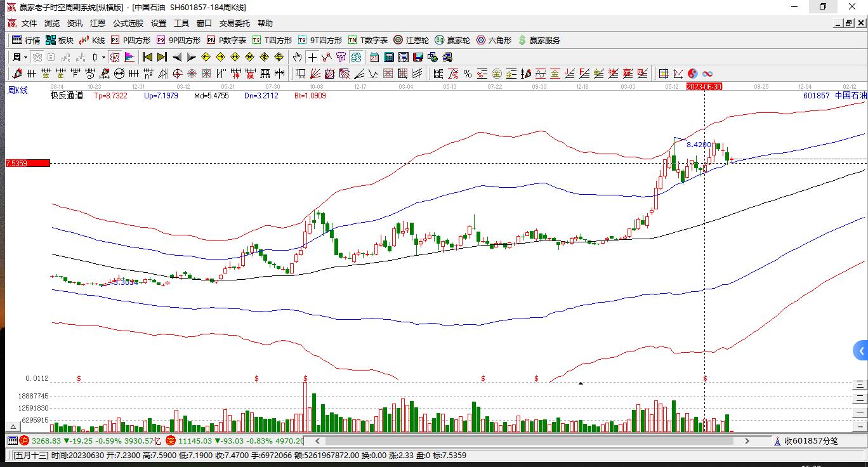Screen dimensions: 868x467
Task: Click the blue side-panel expand chevron
Action: (x=861, y=351)
